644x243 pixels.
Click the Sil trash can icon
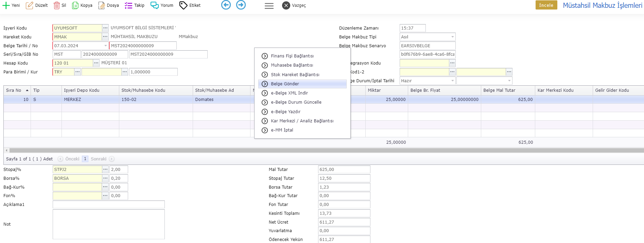click(56, 5)
